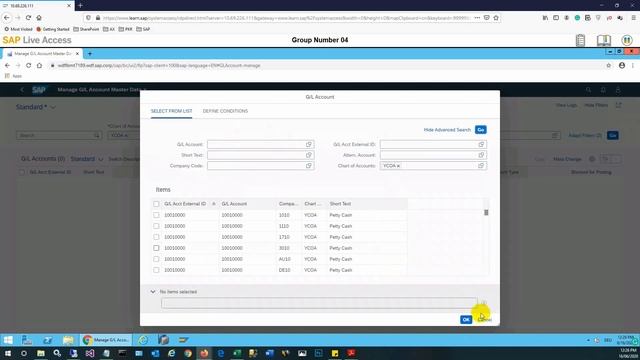The height and width of the screenshot is (360, 640).
Task: Check the row with company code 1010
Action: pos(156,215)
